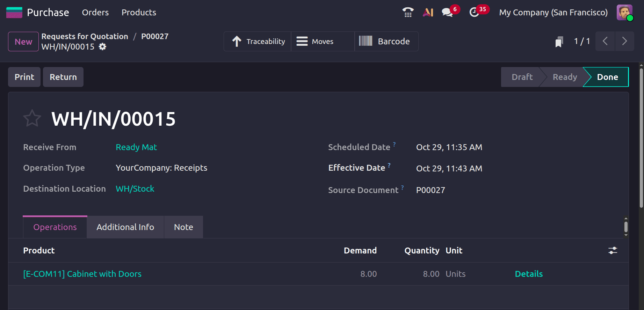This screenshot has width=644, height=310.
Task: Click the Scheduled Date value Oct 29, 11:35 AM
Action: (449, 147)
